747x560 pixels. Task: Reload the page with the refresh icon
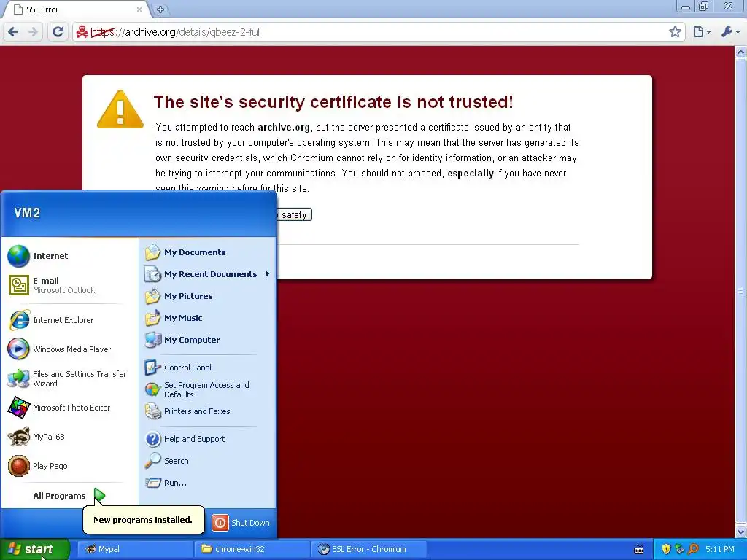tap(58, 32)
